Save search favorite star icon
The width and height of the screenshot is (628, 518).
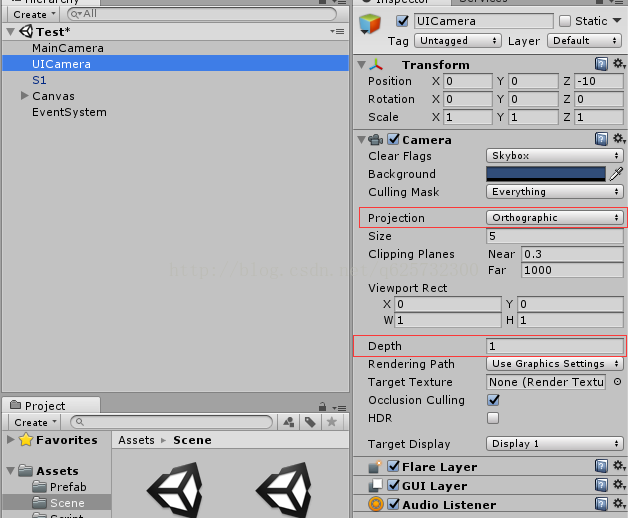coord(332,422)
